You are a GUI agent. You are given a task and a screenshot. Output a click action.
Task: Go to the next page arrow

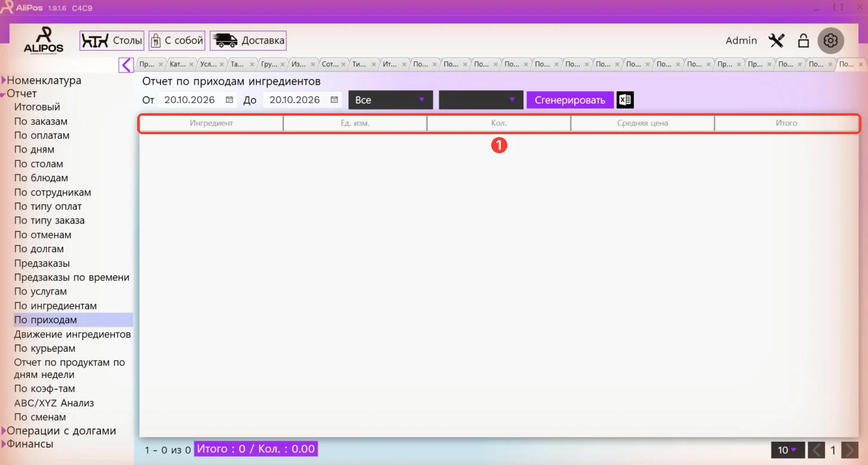point(850,450)
